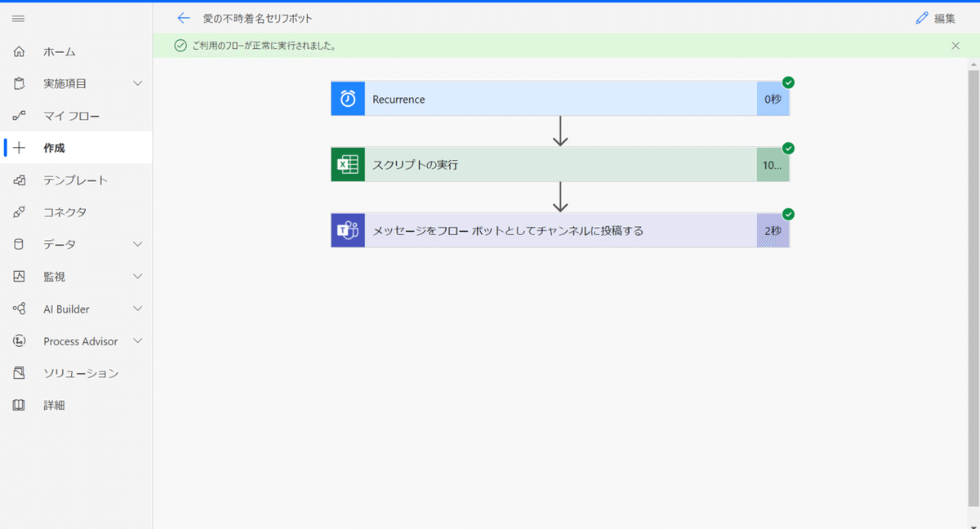This screenshot has height=529, width=980.
Task: Click the ホーム house icon
Action: [x=20, y=51]
